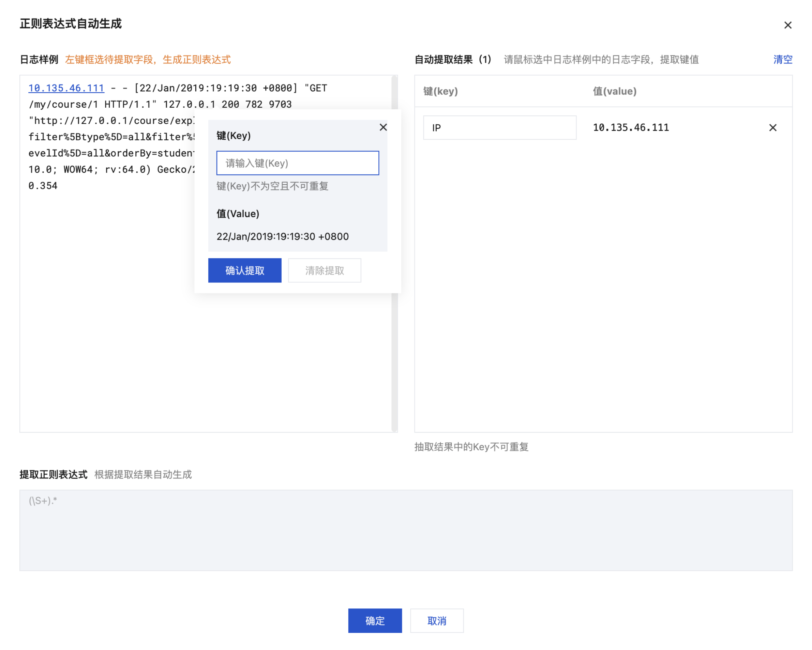Click value 10.135.46.111 in results table

click(x=631, y=128)
